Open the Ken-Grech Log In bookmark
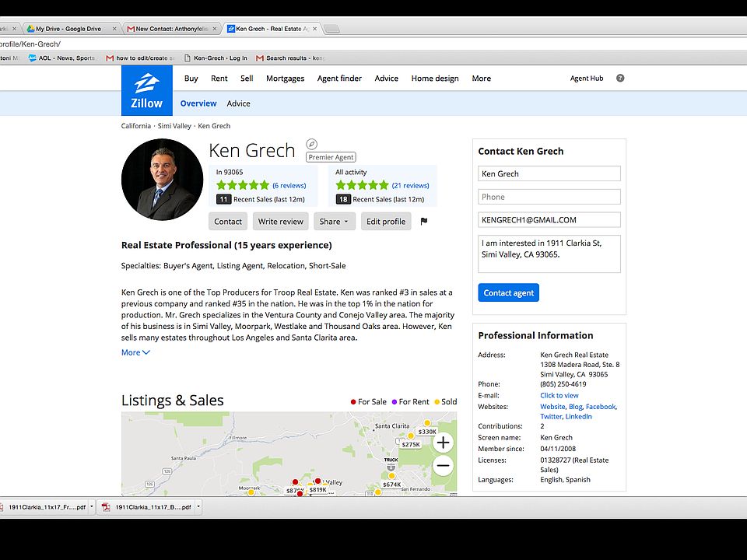The width and height of the screenshot is (747, 560). [x=216, y=58]
